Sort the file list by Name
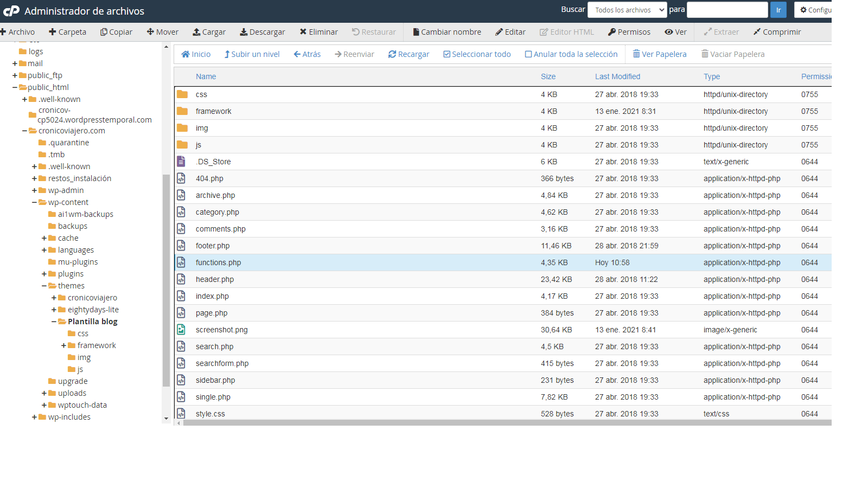Viewport: 868px width, 488px height. coord(206,76)
